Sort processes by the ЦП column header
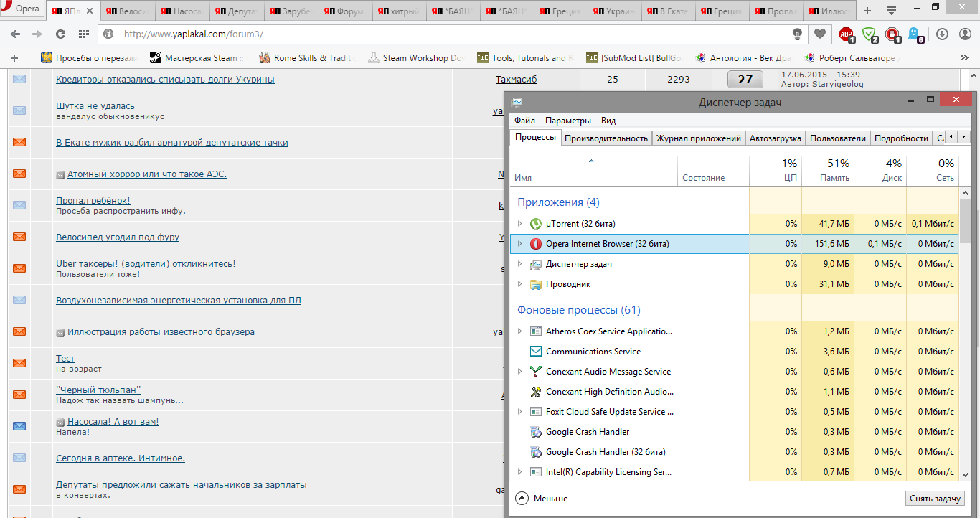Image resolution: width=980 pixels, height=518 pixels. click(776, 171)
